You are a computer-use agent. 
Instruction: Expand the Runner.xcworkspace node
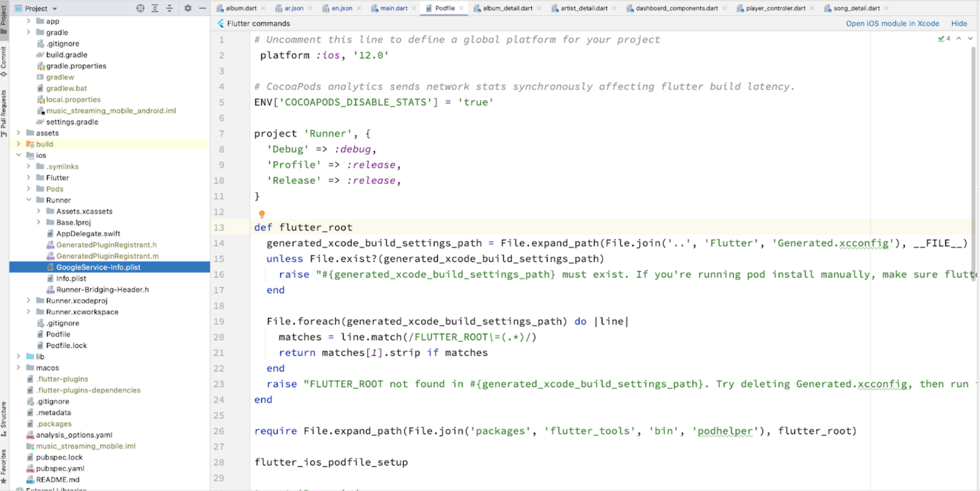[29, 311]
